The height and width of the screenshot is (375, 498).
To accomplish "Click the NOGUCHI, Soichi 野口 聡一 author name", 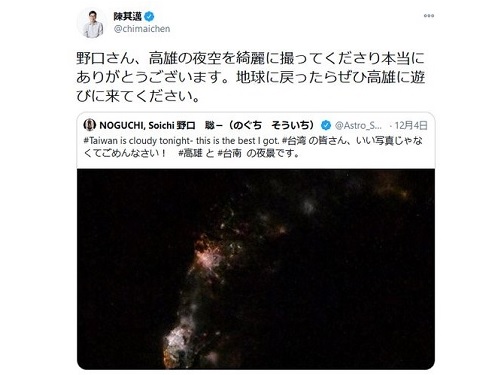I will 207,125.
